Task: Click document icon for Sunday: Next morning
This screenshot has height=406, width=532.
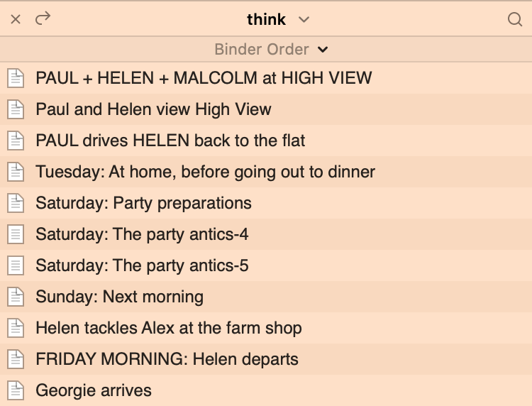Action: (x=16, y=297)
